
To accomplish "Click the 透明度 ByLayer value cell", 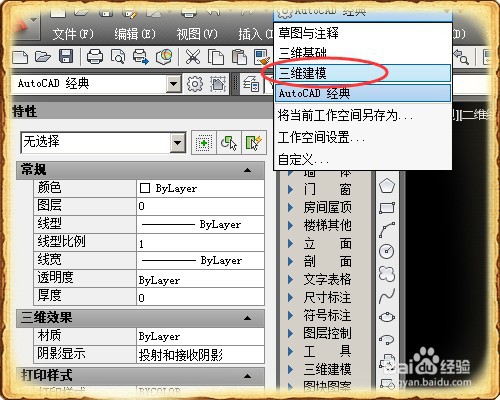I will pos(200,280).
